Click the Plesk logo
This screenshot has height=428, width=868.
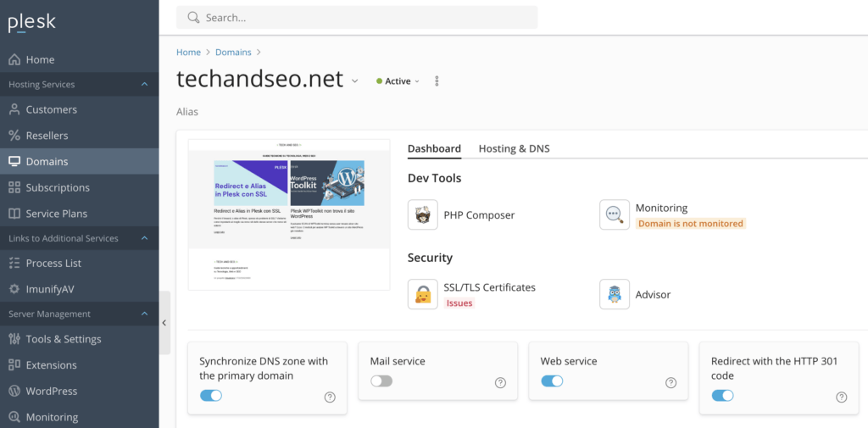(x=31, y=23)
